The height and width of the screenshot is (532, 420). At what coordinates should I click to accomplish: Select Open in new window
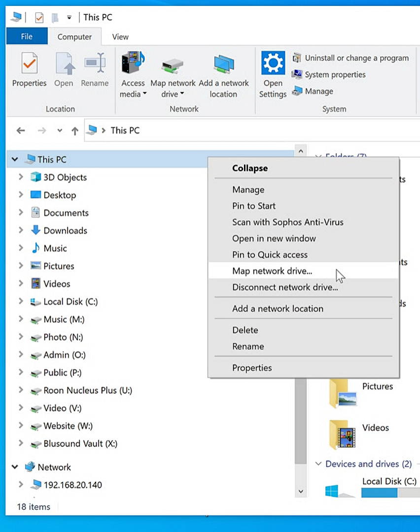click(x=303, y=238)
